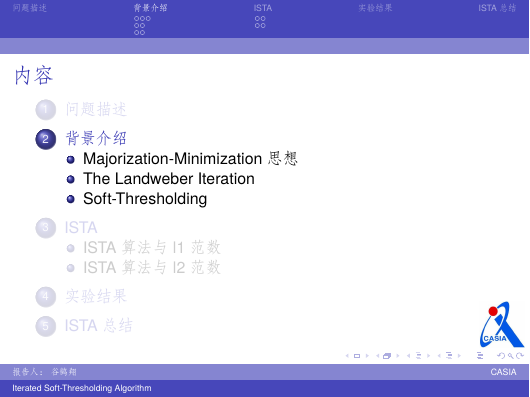Click the go-forward curved arrow icon

click(x=520, y=356)
